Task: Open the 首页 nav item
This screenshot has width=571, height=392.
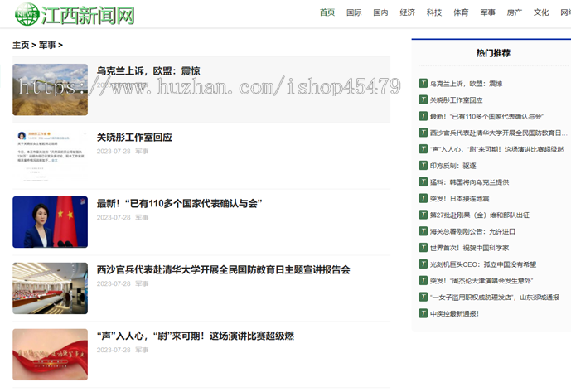Action: [327, 12]
